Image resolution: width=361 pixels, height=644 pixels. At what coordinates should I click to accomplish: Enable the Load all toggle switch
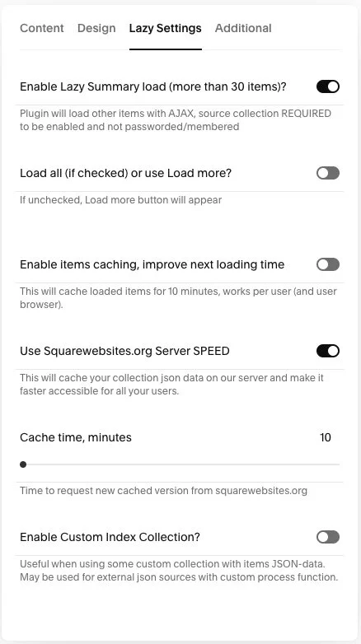click(328, 173)
